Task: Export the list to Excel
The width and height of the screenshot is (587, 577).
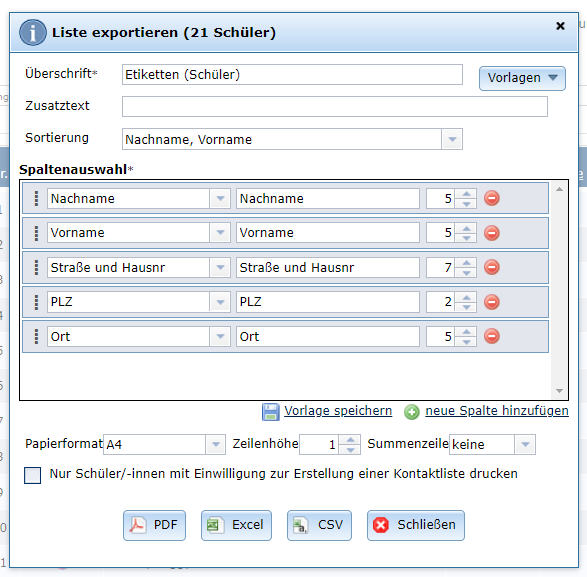Action: pos(236,525)
